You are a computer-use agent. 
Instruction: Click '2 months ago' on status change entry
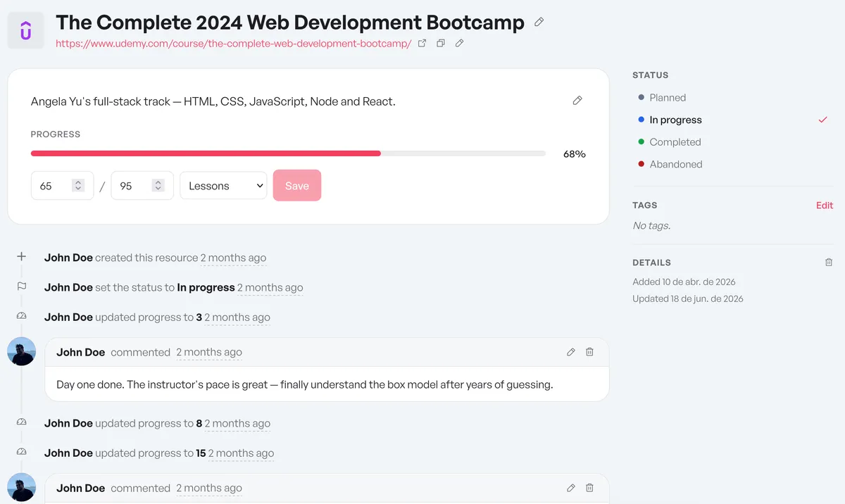pos(270,287)
